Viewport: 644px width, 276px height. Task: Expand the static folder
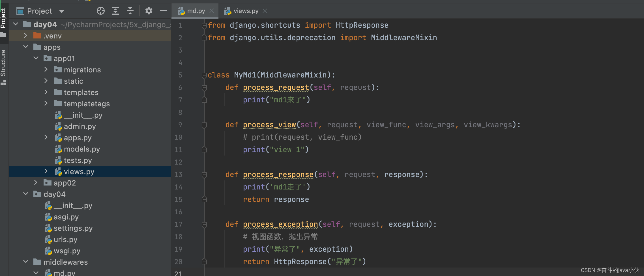(x=46, y=81)
